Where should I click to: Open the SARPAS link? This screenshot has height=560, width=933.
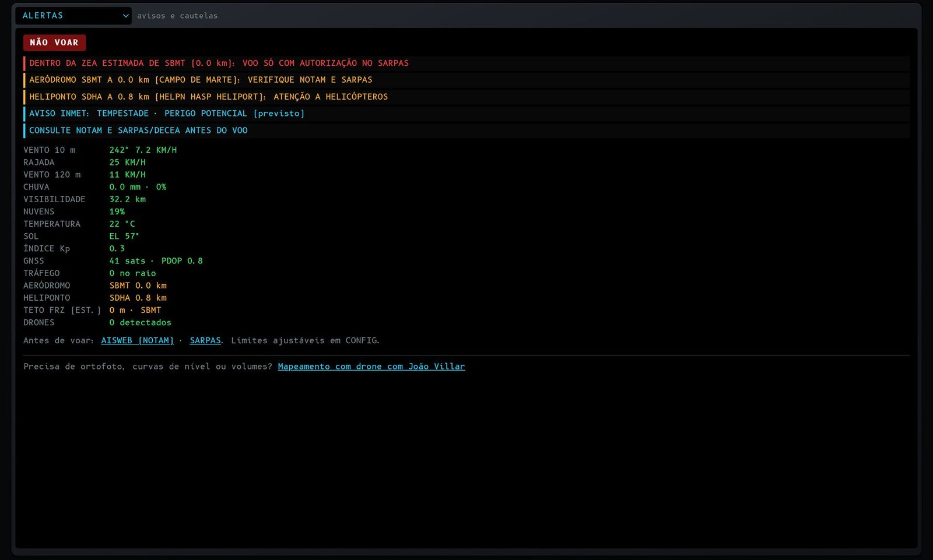205,340
